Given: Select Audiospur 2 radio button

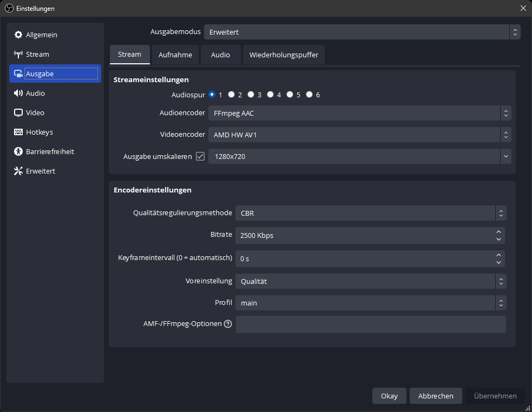Looking at the screenshot, I should (x=232, y=95).
